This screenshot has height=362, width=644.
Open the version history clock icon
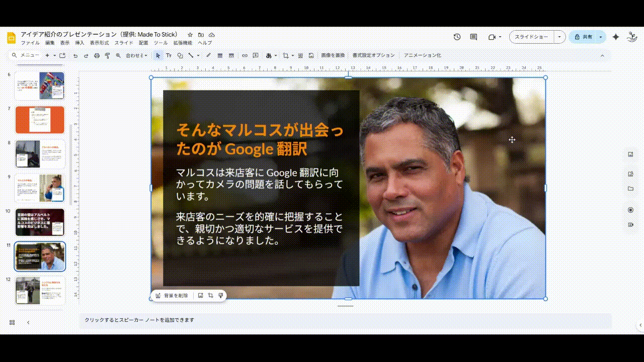pyautogui.click(x=457, y=37)
